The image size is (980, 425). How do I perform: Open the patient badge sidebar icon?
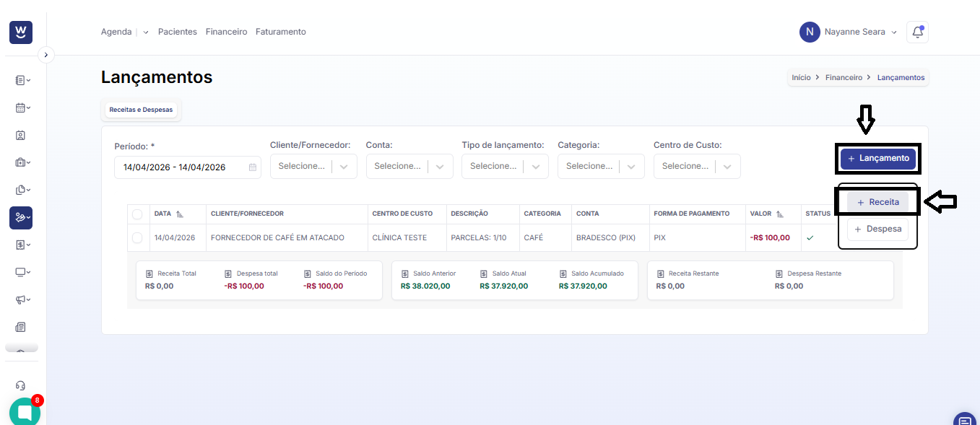(x=20, y=135)
